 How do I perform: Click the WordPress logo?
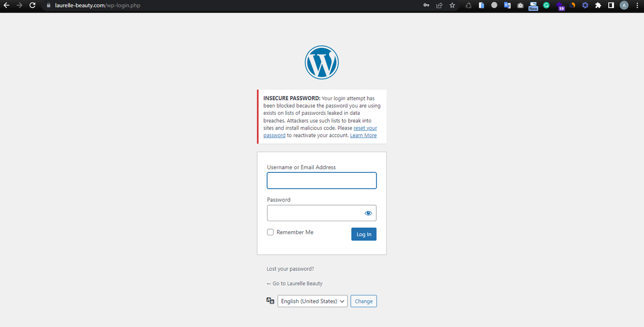322,62
